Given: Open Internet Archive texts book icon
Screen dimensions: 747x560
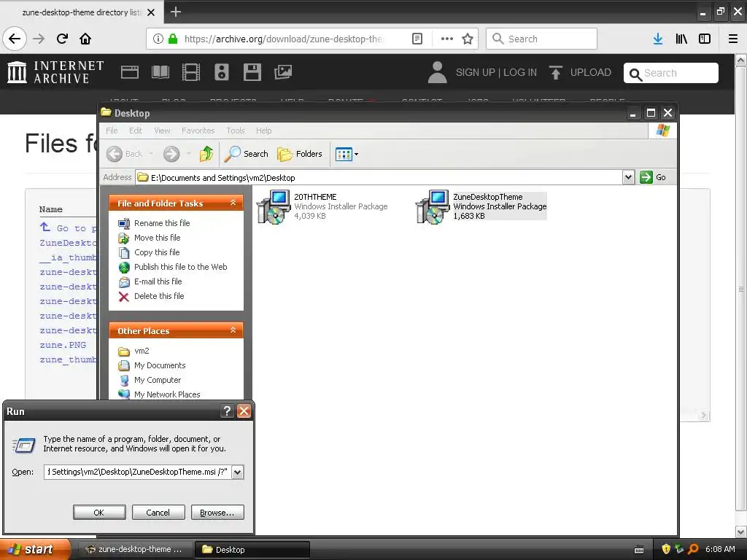Looking at the screenshot, I should coord(160,72).
